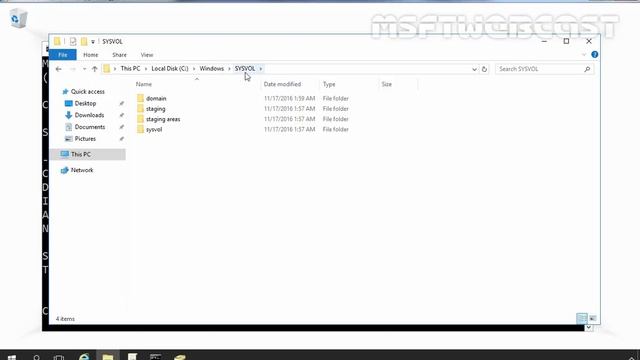Expand the chevron after This PC breadcrumb
Screen dimensions: 640x360
click(x=146, y=69)
